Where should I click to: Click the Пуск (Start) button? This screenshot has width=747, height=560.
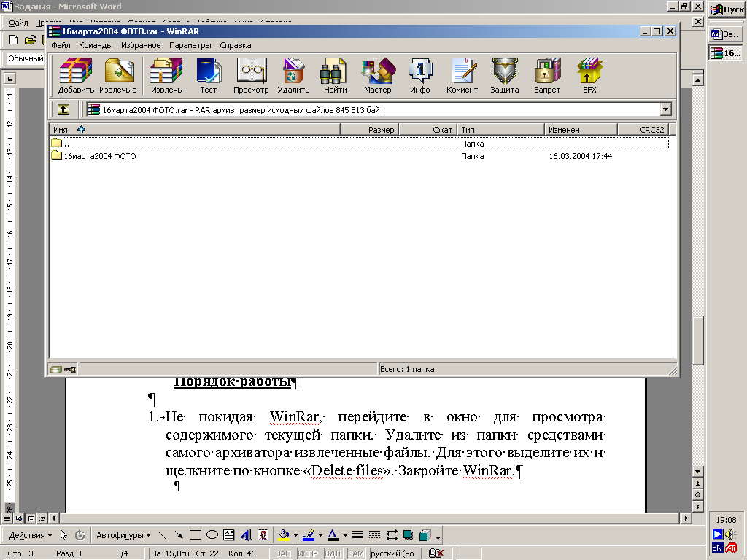pyautogui.click(x=727, y=9)
